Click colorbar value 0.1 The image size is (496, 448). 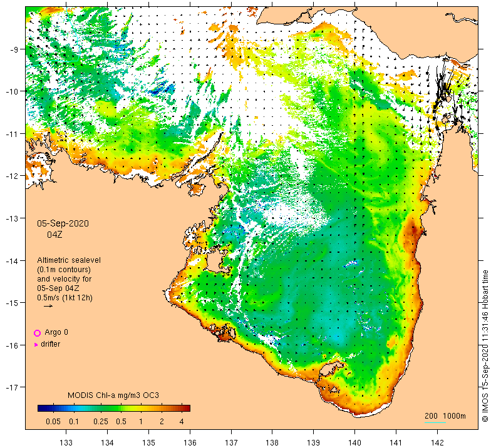(x=74, y=422)
